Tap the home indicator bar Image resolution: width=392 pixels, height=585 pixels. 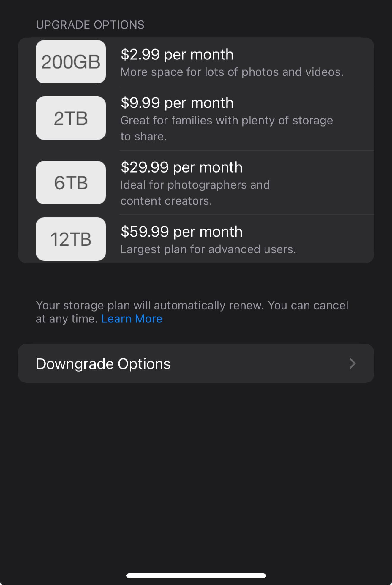[x=196, y=575]
